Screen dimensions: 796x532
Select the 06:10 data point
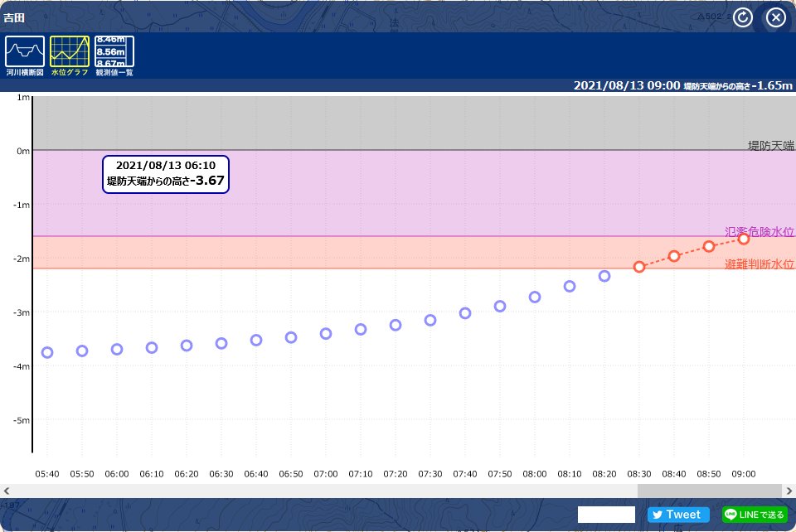point(152,348)
